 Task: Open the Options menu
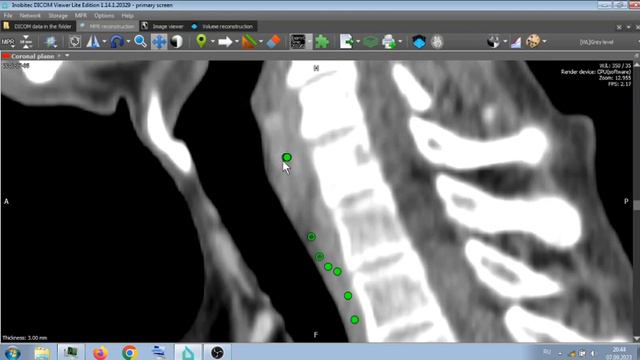coord(104,16)
